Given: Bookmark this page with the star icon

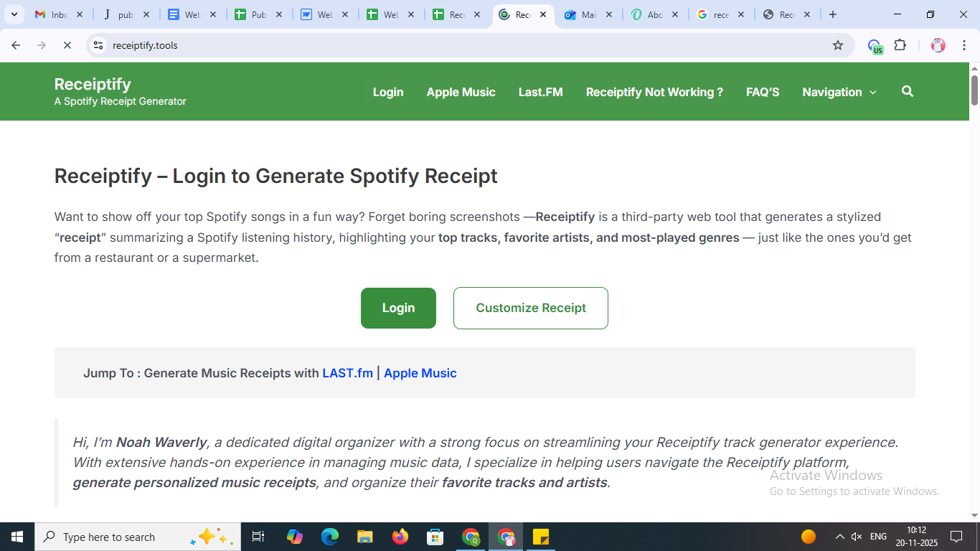Looking at the screenshot, I should [838, 45].
